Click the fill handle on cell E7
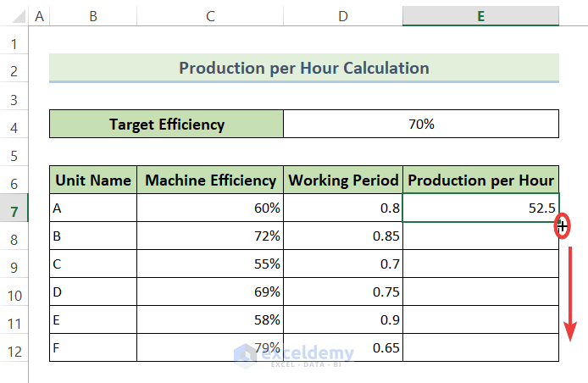 (x=559, y=222)
